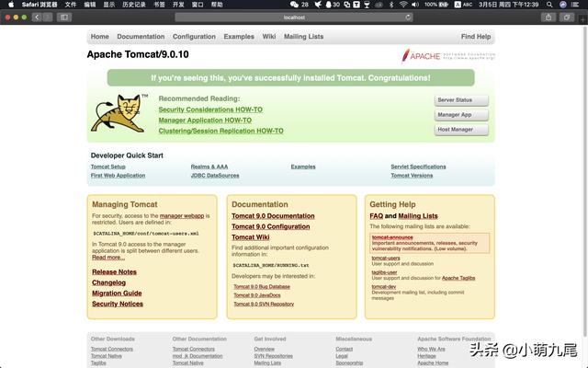The width and height of the screenshot is (588, 368).
Task: Toggle the Safari sidebar button
Action: tap(64, 17)
